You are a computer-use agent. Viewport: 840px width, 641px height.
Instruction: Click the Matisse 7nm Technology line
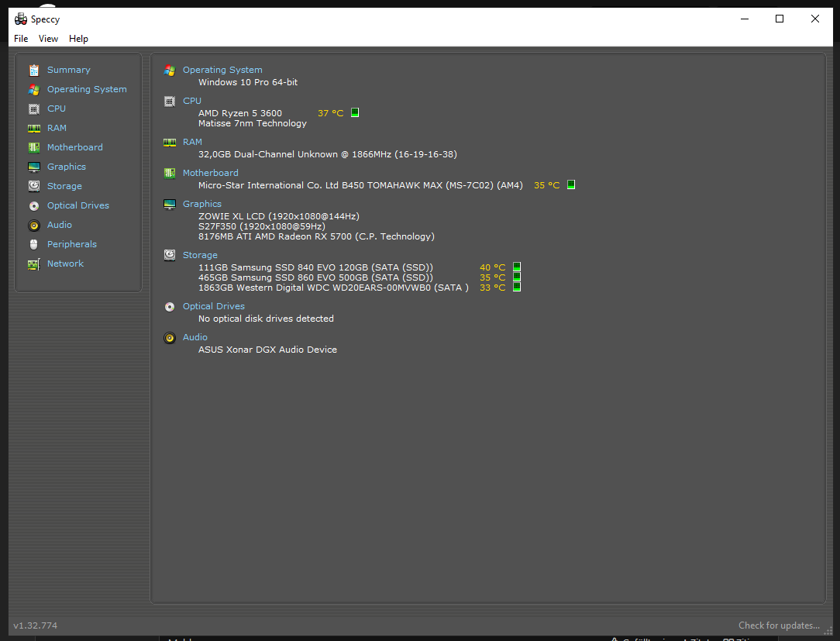point(253,123)
